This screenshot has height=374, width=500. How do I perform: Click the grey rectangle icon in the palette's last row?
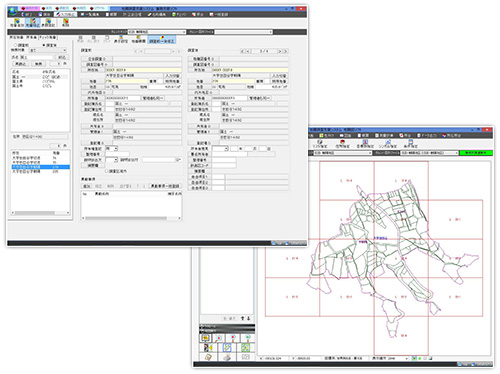click(245, 357)
